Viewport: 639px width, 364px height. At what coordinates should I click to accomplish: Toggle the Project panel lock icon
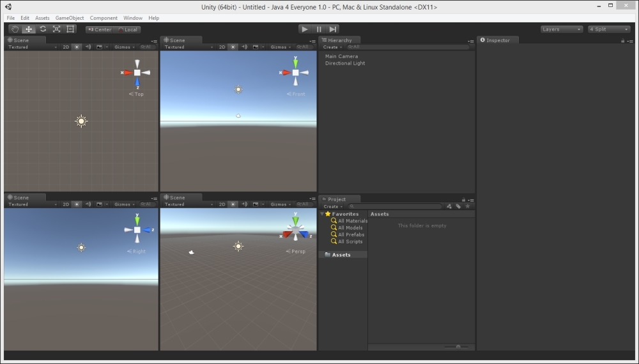(463, 199)
